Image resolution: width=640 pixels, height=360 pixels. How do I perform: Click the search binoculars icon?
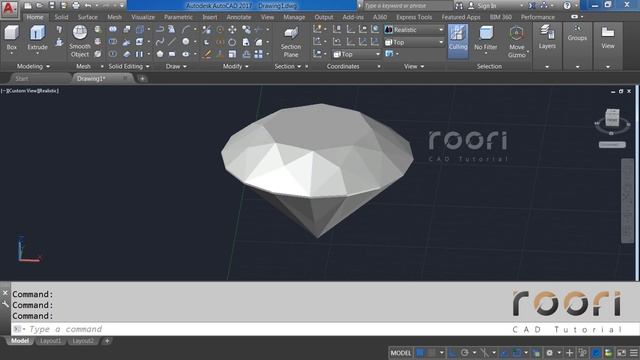coord(459,6)
